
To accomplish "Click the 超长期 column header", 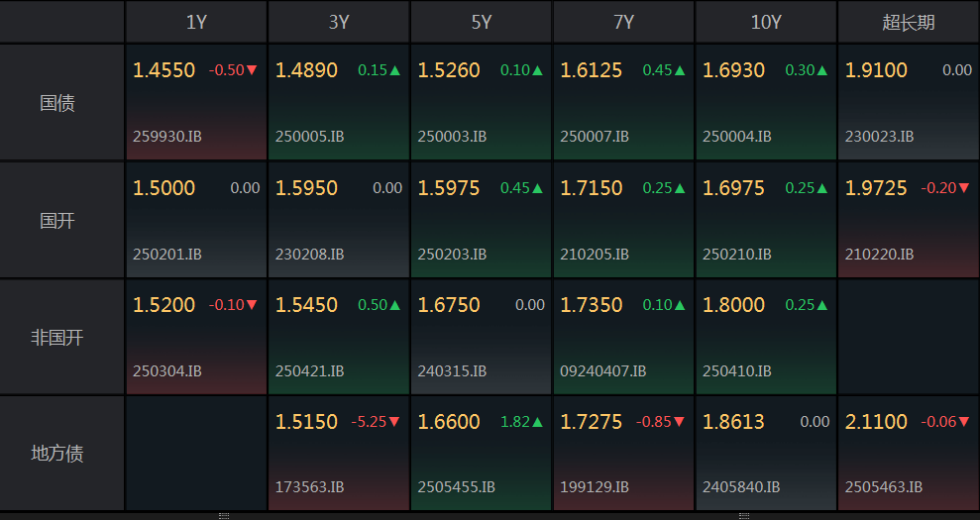I will click(908, 22).
